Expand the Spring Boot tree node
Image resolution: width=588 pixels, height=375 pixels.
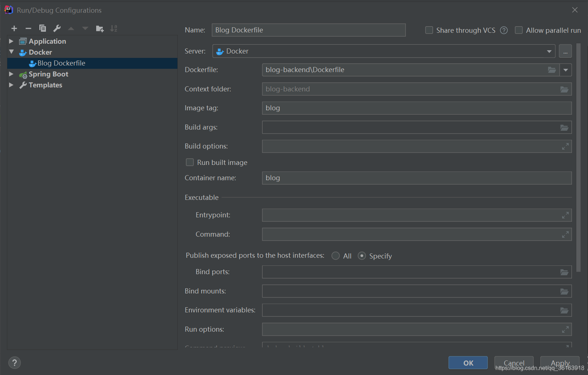[11, 74]
